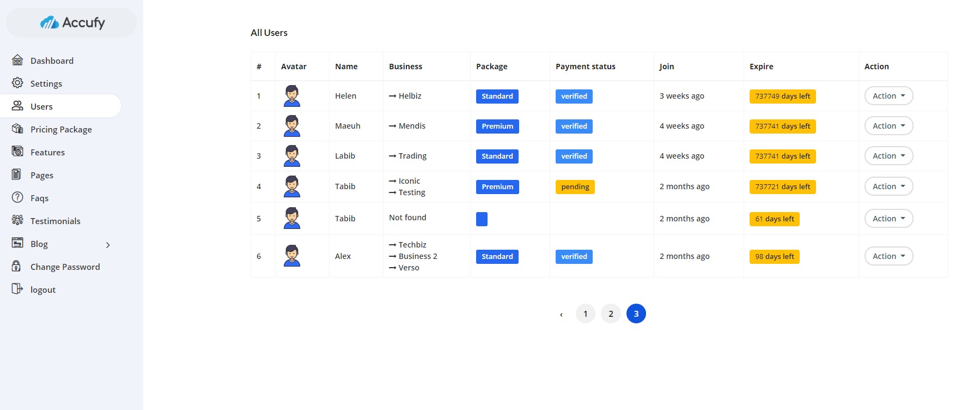Click the Dashboard icon in sidebar
980x410 pixels.
[x=17, y=60]
